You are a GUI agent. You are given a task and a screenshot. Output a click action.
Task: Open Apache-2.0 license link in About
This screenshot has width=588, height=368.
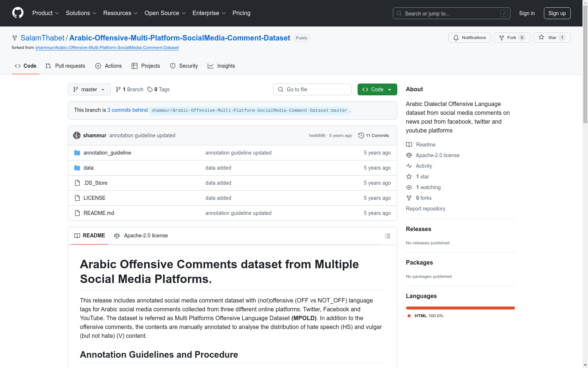(x=433, y=155)
